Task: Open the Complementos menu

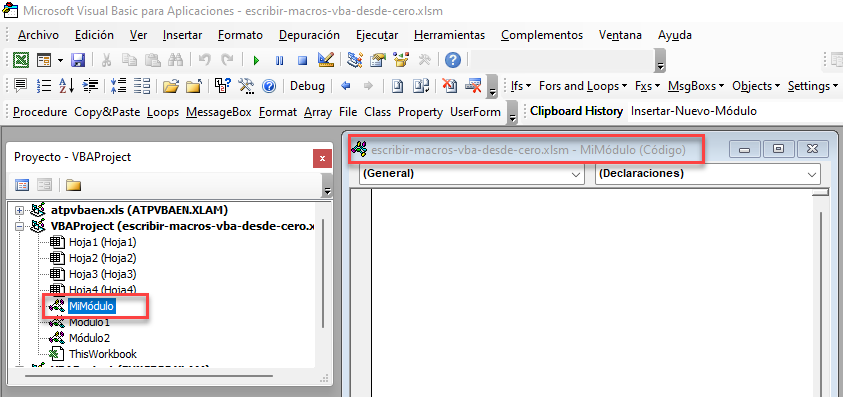Action: (x=542, y=35)
